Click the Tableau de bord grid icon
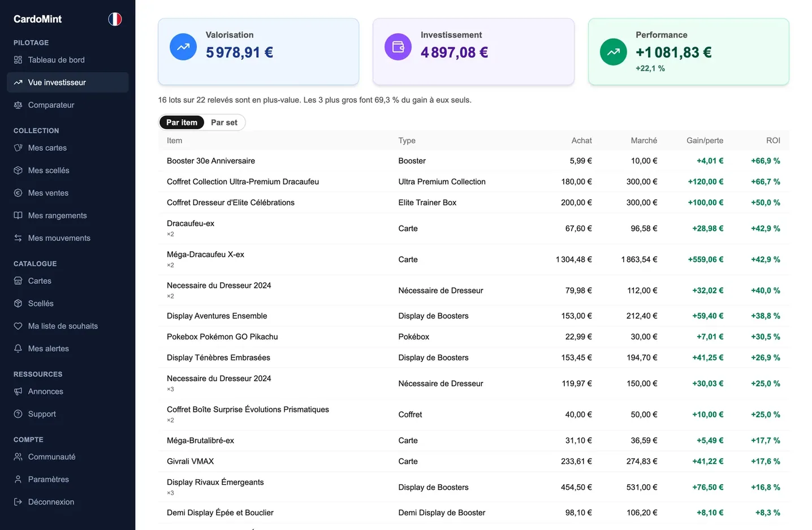812x530 pixels. pyautogui.click(x=18, y=60)
